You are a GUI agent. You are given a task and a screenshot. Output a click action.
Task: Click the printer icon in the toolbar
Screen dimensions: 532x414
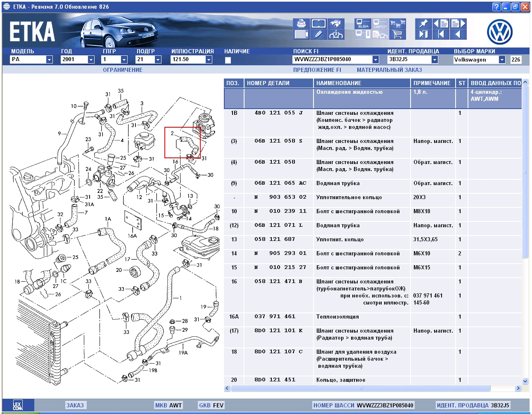coord(301,24)
